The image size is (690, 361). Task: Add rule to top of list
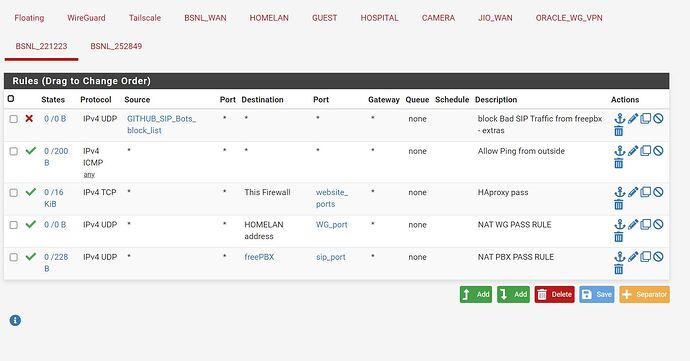(x=476, y=295)
